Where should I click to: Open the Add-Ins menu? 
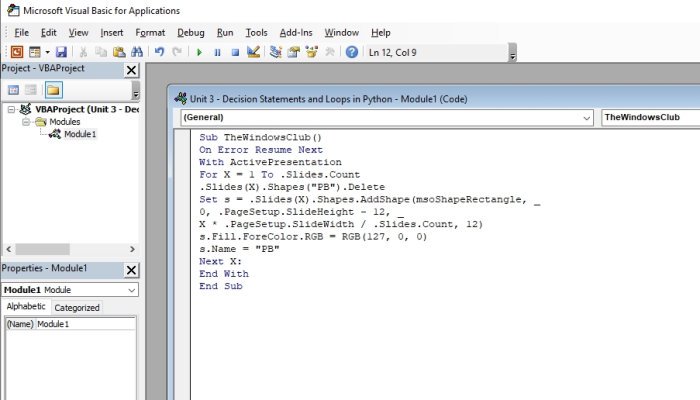click(x=296, y=33)
